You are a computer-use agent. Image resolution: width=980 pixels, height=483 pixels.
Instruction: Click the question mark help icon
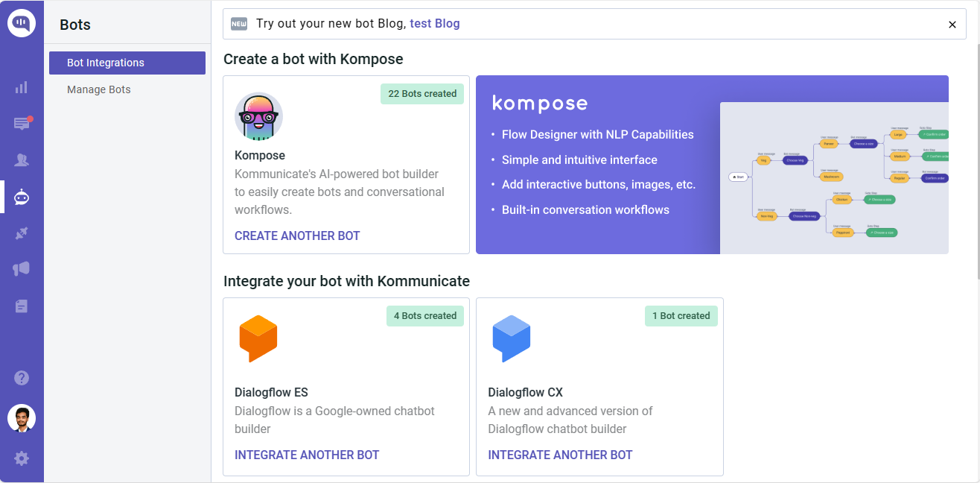point(22,378)
